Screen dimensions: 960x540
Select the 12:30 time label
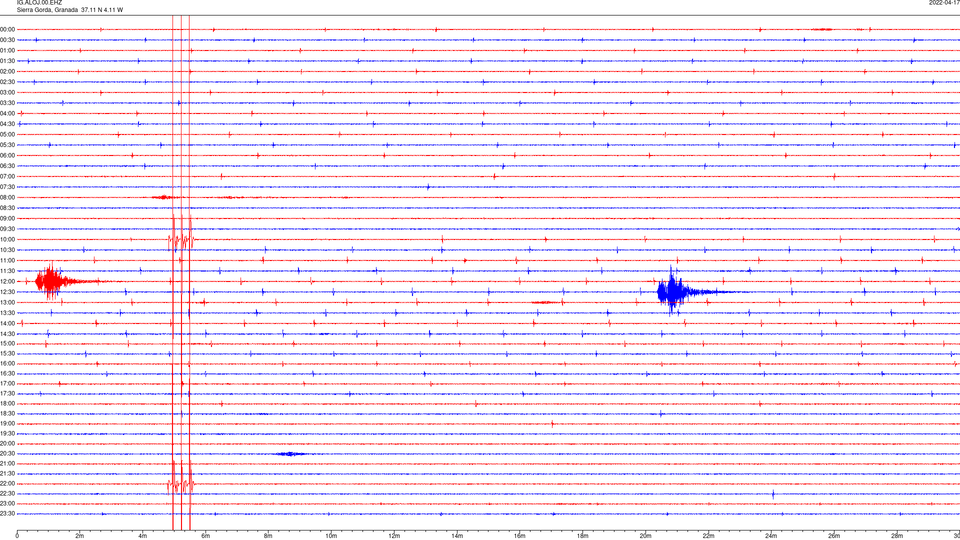click(7, 292)
